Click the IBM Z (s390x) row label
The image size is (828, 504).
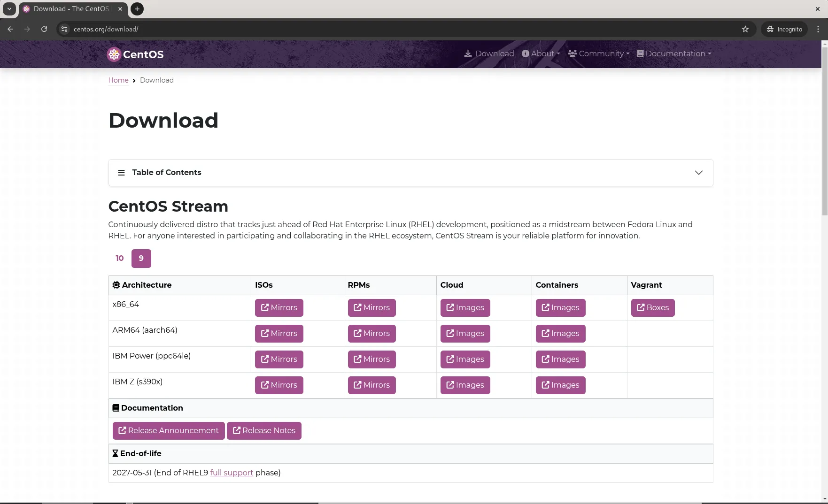click(x=137, y=382)
